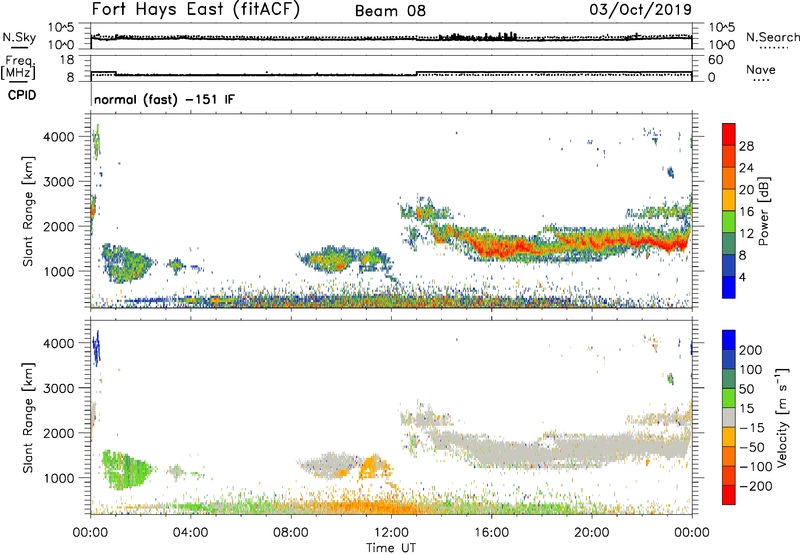The image size is (800, 554).
Task: Click the '18' frequency axis tick
Action: [66, 60]
